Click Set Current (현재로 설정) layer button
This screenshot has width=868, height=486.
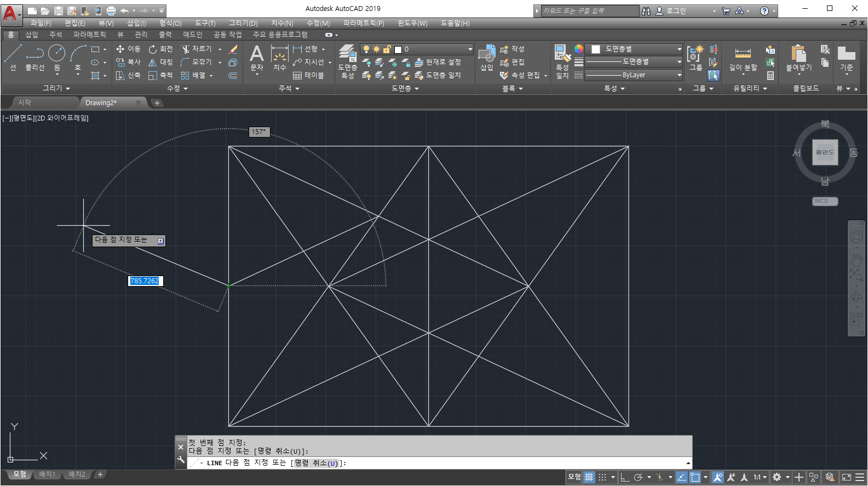point(438,62)
